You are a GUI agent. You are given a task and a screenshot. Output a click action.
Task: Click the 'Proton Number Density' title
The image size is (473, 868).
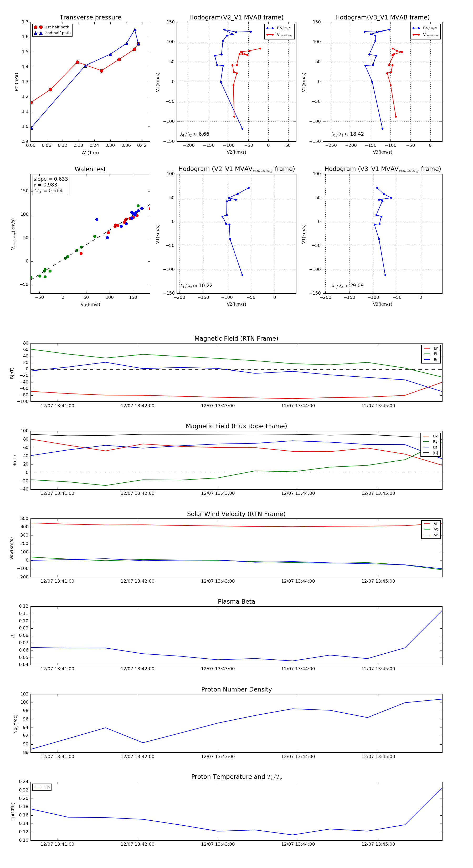[x=236, y=689]
